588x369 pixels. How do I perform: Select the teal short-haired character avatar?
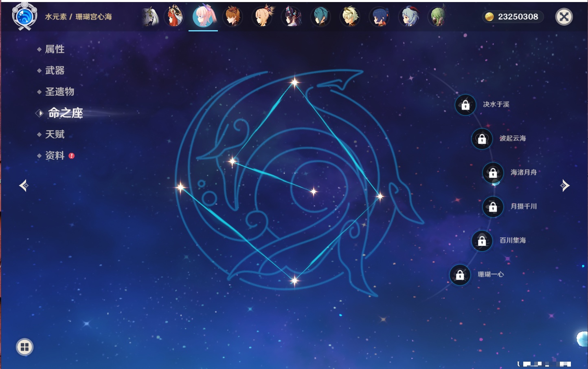pos(321,17)
